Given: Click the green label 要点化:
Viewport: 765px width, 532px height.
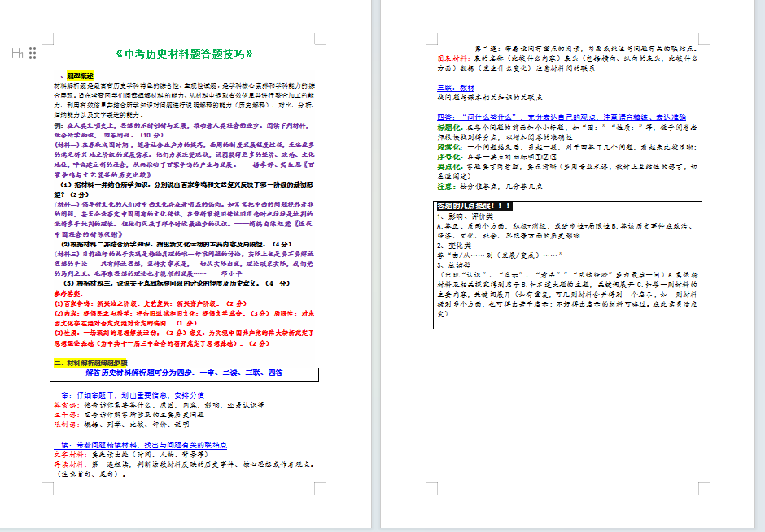Looking at the screenshot, I should [x=449, y=167].
